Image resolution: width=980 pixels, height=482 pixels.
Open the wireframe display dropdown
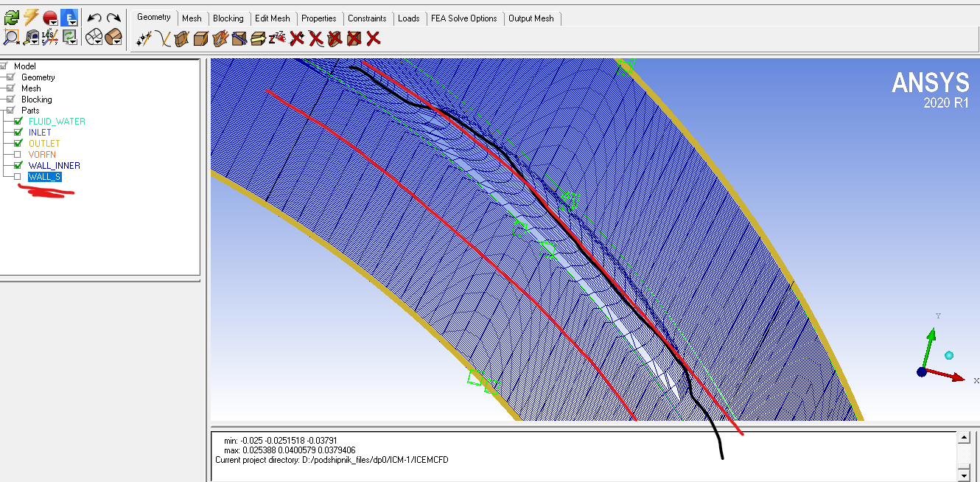94,37
